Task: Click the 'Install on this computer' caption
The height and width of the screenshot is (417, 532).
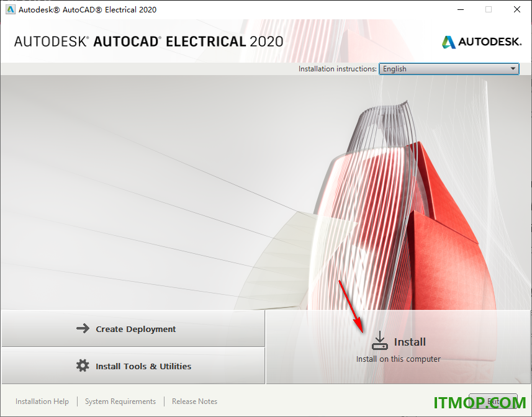Action: (x=399, y=359)
